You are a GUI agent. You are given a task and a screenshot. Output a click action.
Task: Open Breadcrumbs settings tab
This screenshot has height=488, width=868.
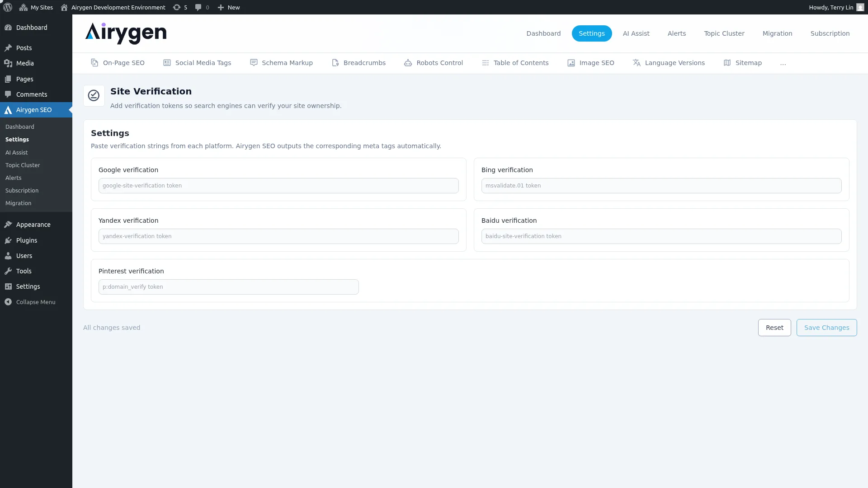[359, 63]
